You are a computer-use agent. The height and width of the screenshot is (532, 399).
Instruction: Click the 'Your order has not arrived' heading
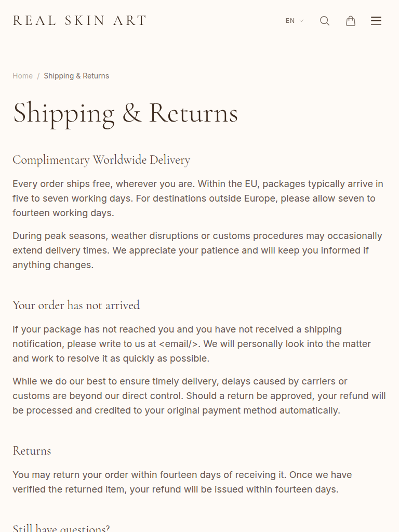click(x=76, y=305)
